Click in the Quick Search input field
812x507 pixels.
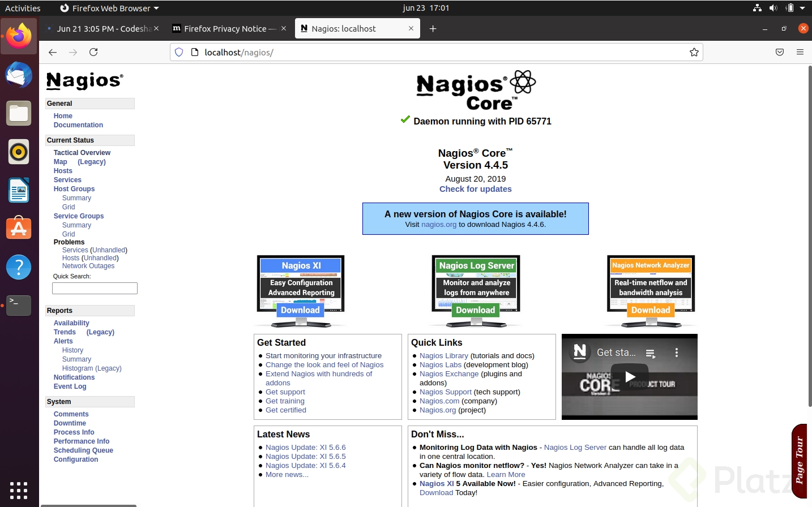pos(95,289)
